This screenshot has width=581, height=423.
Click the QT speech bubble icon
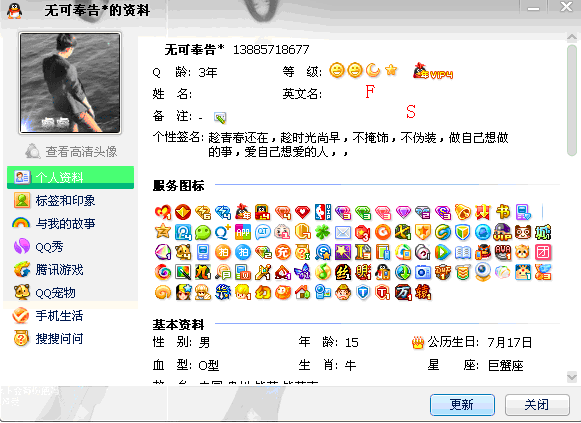click(x=263, y=232)
